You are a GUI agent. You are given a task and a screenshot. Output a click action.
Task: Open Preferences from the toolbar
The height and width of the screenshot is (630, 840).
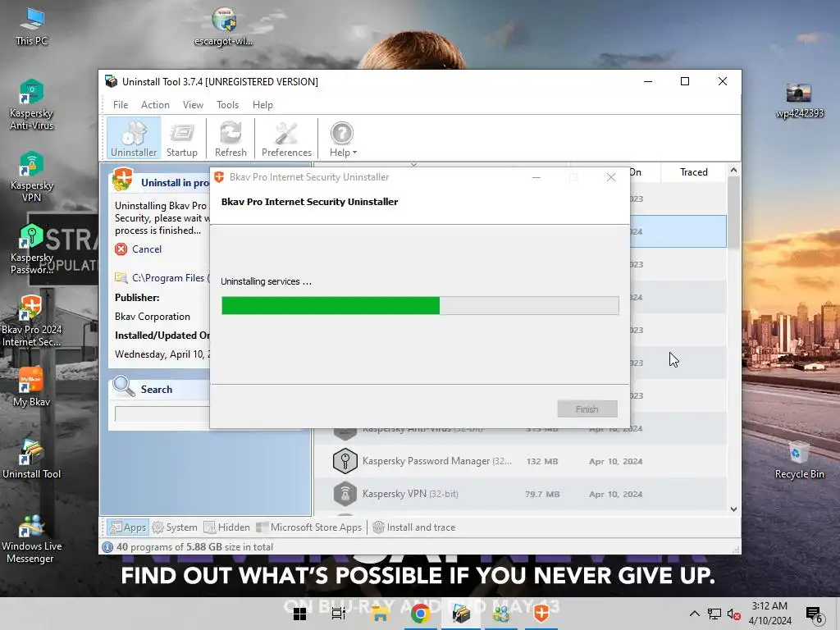pyautogui.click(x=286, y=139)
